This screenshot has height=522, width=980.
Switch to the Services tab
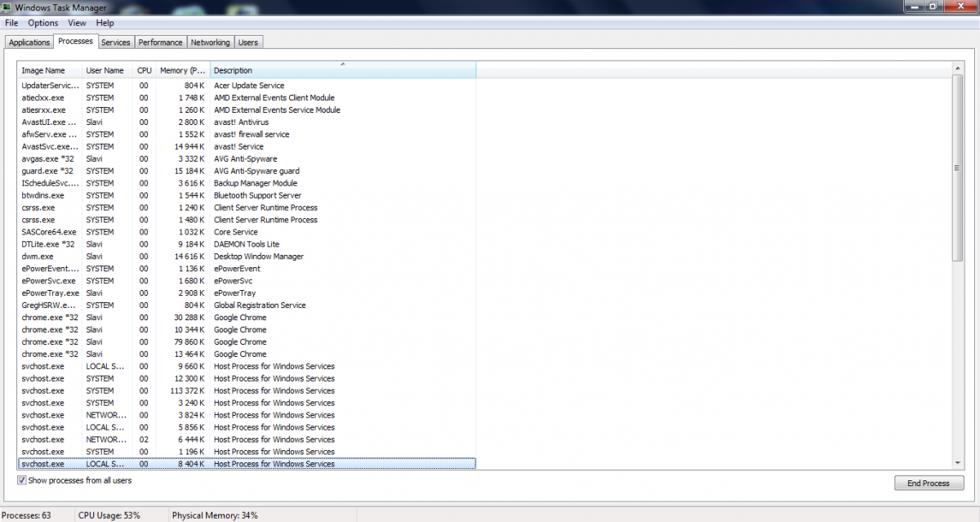point(116,42)
